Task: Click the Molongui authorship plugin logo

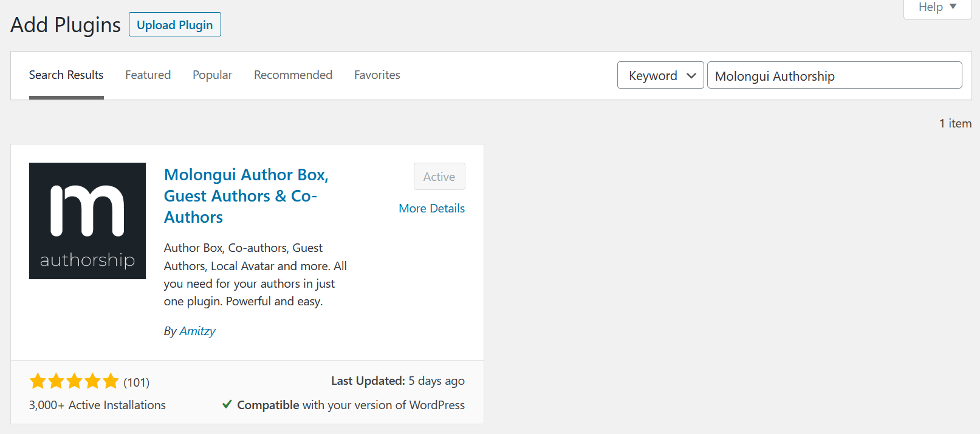Action: [x=87, y=221]
